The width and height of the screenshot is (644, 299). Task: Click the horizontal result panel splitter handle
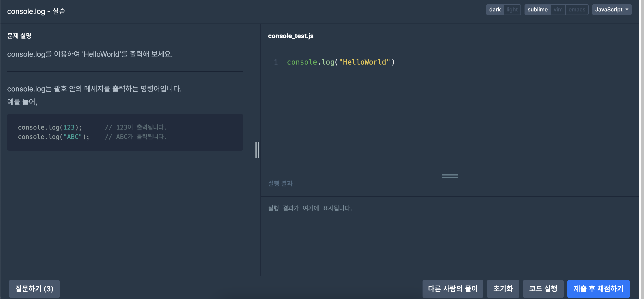pyautogui.click(x=449, y=176)
